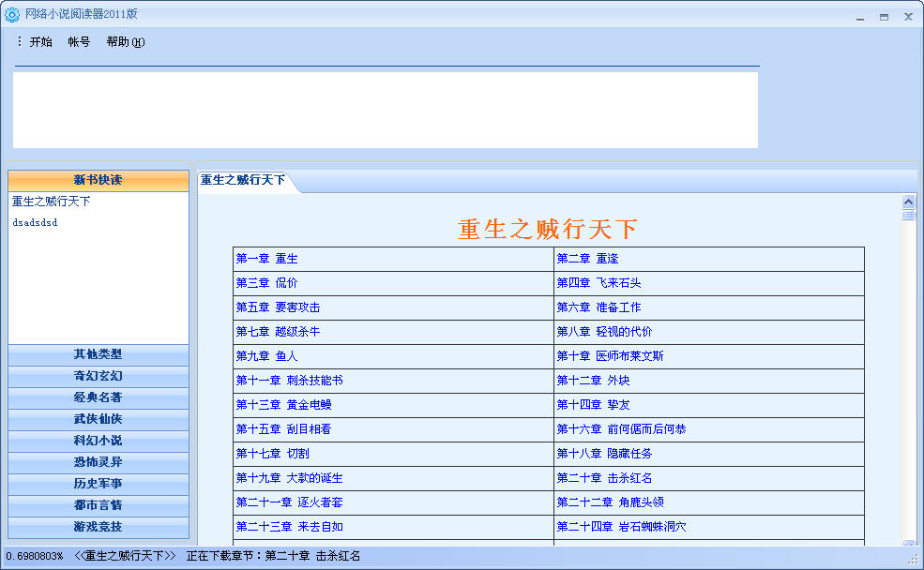Open chapter 第九章 鱼人
The height and width of the screenshot is (570, 924).
click(267, 356)
